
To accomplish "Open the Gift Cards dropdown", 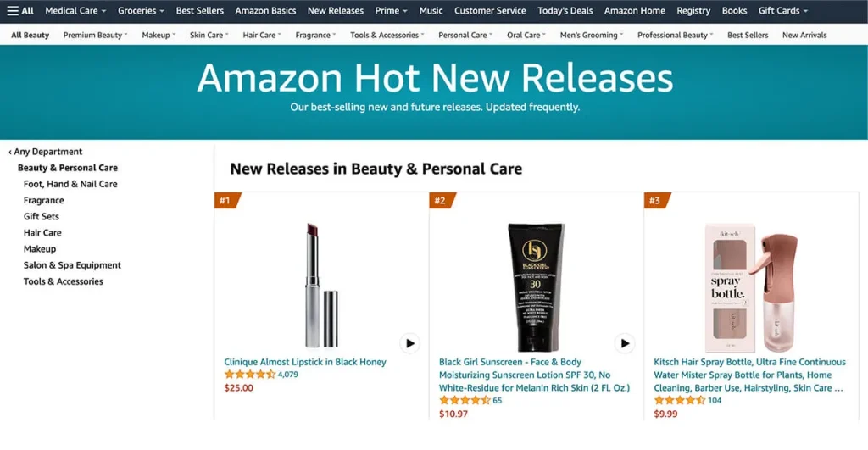I will pos(782,10).
